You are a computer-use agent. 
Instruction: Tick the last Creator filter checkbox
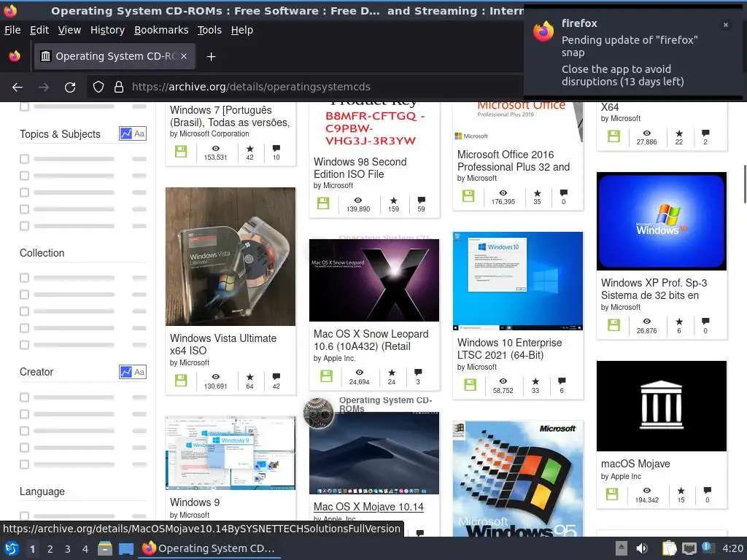pyautogui.click(x=24, y=464)
